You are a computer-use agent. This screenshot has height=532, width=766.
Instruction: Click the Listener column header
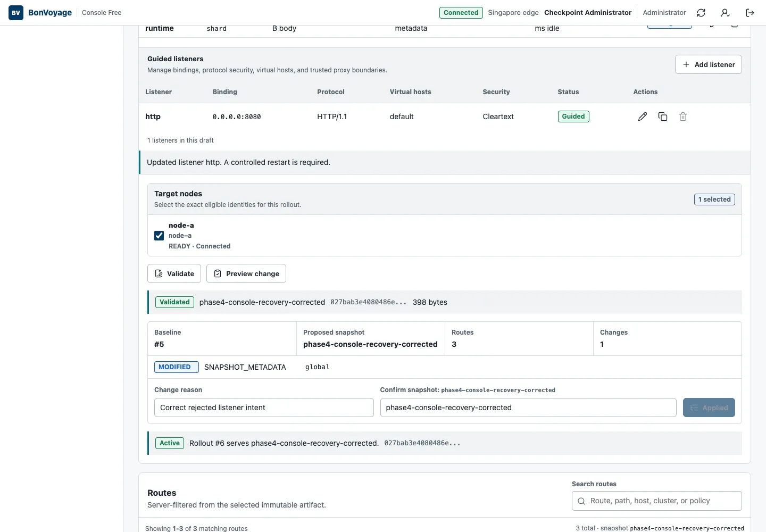click(159, 92)
